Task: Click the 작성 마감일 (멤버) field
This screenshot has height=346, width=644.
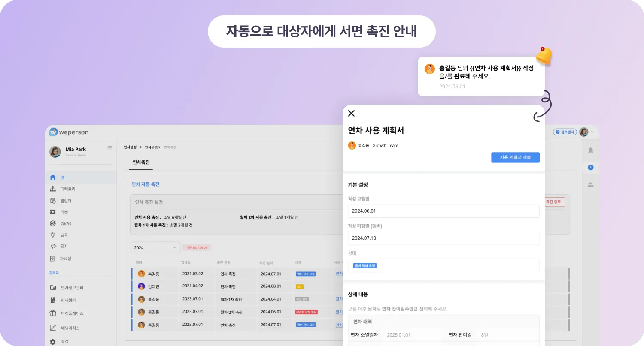Action: [x=444, y=238]
